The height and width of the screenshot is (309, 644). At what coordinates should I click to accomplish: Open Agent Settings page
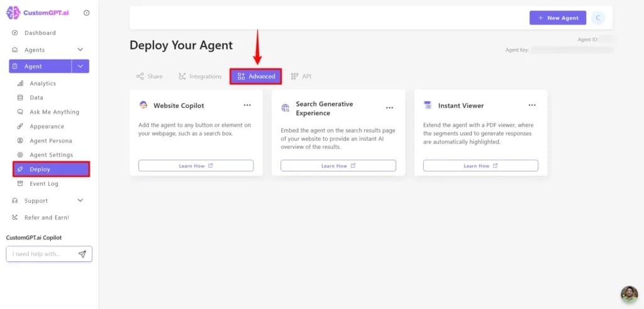click(x=52, y=154)
